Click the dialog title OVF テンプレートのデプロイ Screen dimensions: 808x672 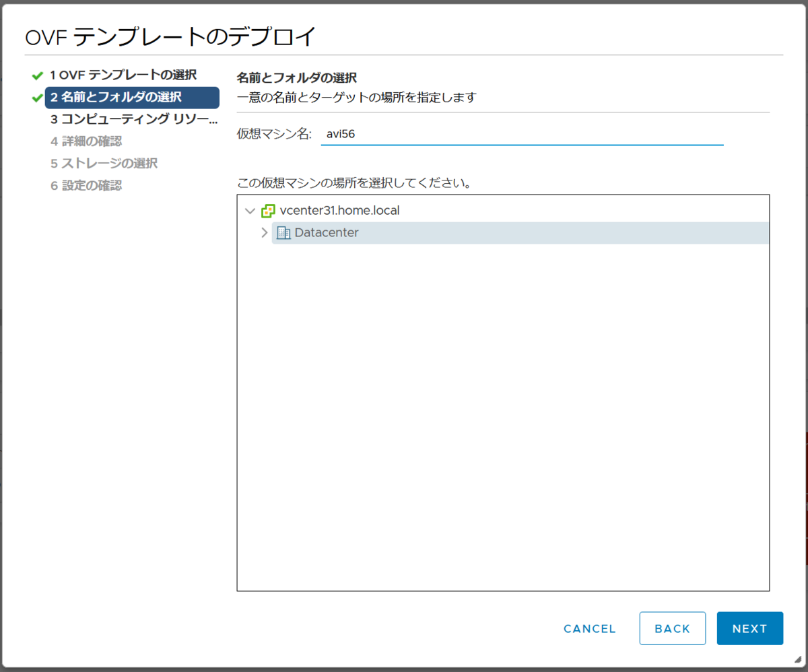point(170,36)
